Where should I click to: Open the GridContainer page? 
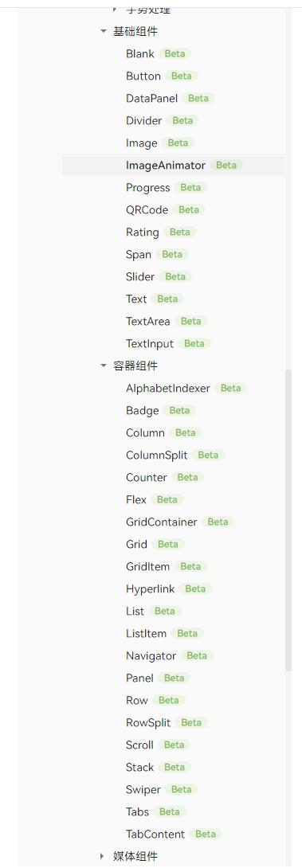(x=161, y=522)
